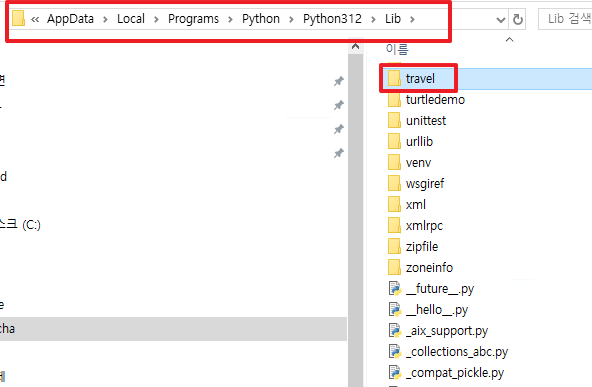Select Lib in the breadcrumb path
Screen dimensions: 592x387
coord(393,19)
